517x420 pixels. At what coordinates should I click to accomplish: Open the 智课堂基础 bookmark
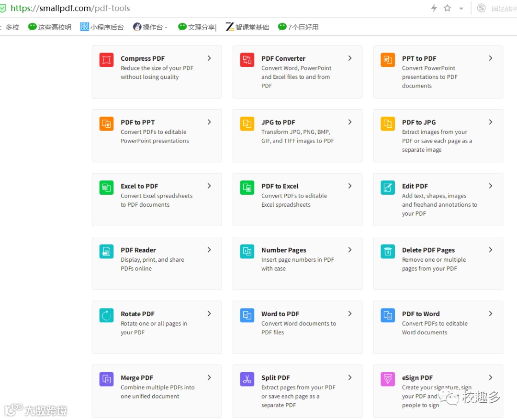(x=247, y=27)
